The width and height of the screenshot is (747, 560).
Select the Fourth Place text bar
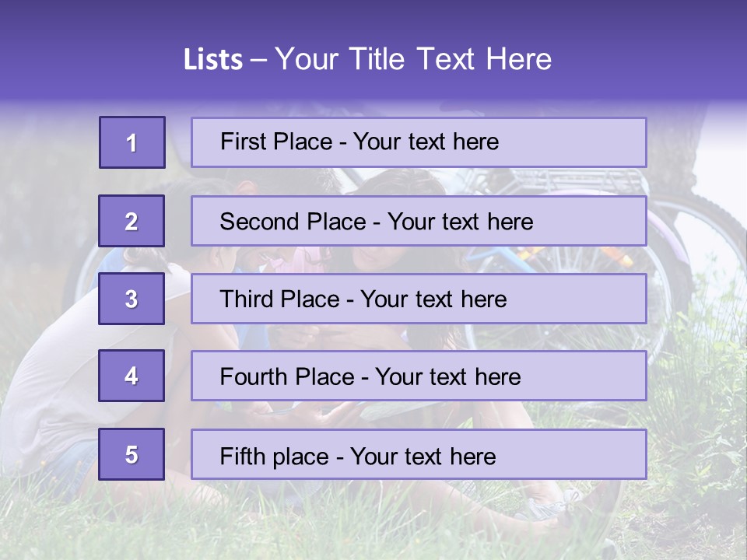(419, 376)
